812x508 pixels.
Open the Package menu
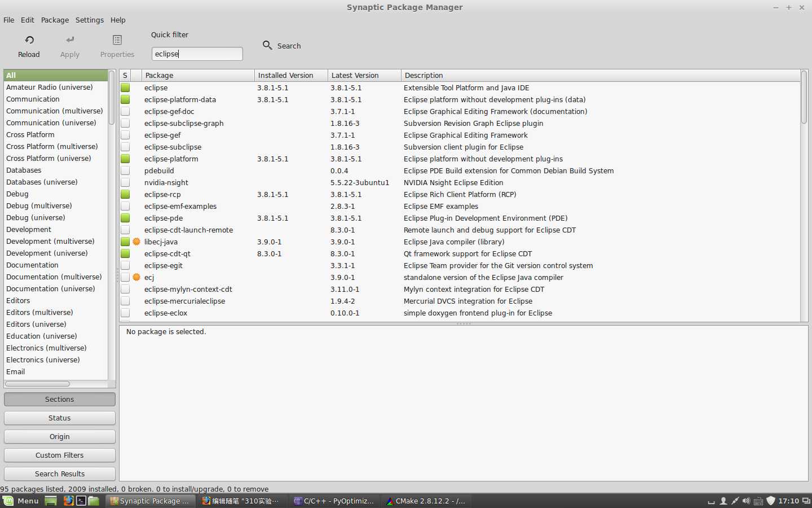click(x=55, y=20)
